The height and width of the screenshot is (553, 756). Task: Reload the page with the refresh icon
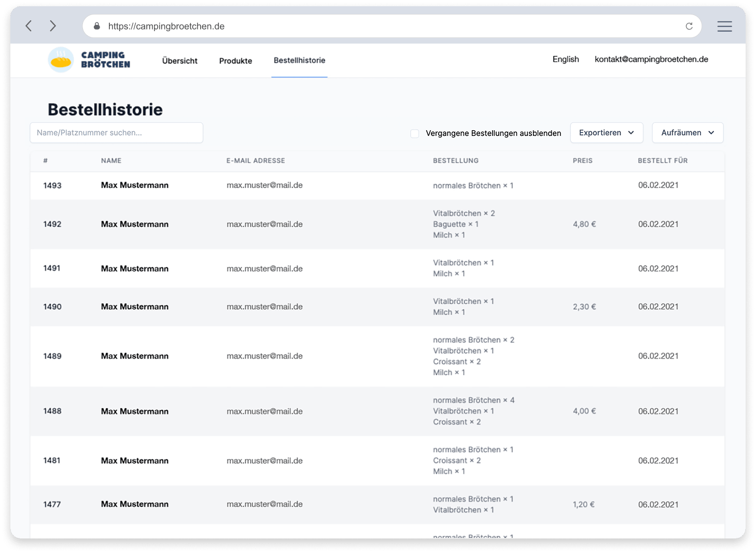(x=689, y=26)
